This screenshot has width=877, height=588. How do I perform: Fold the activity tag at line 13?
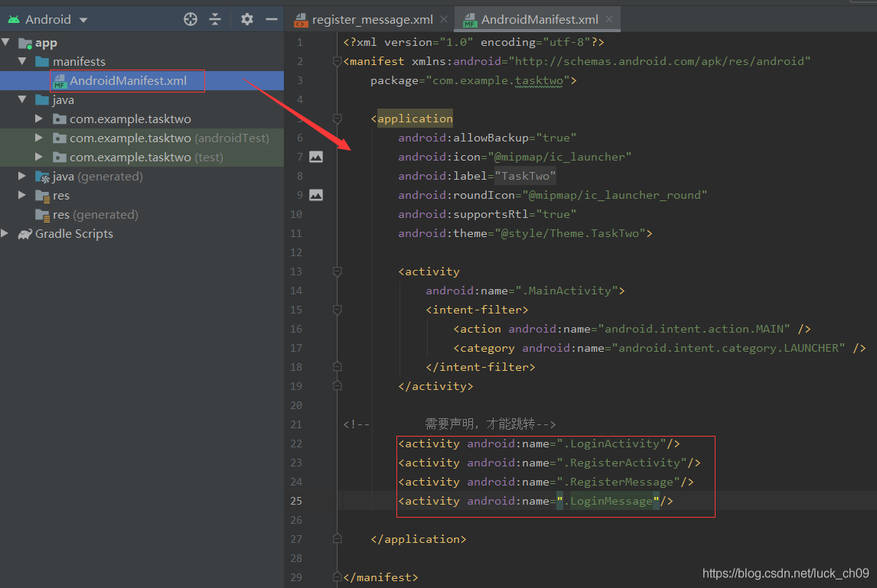(337, 271)
